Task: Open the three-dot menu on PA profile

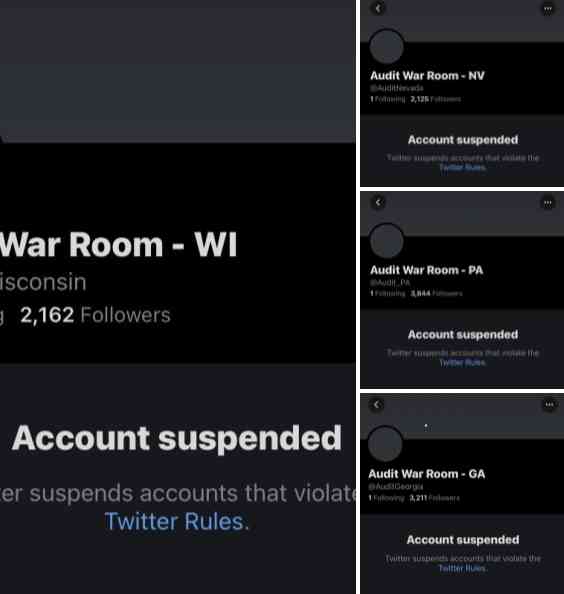Action: (x=548, y=203)
